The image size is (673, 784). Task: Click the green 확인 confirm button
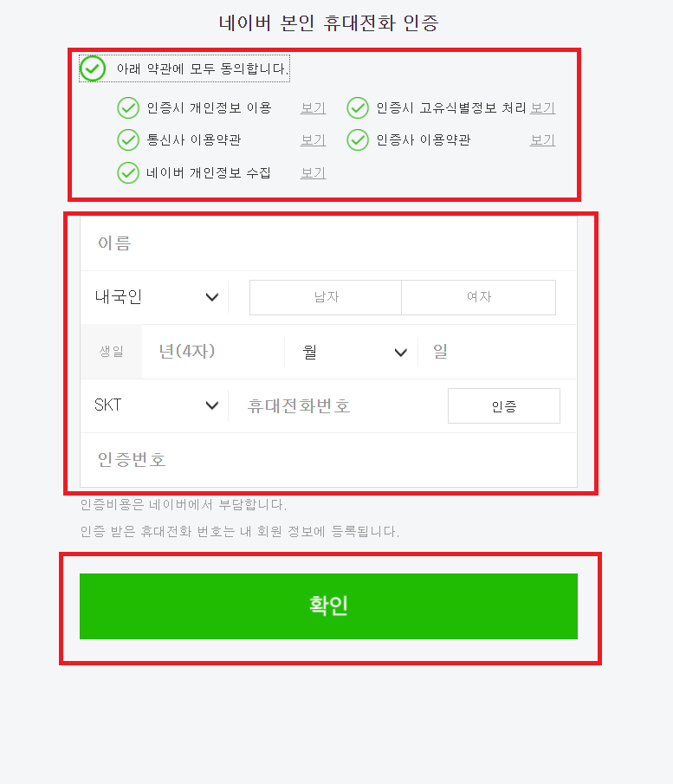pyautogui.click(x=328, y=606)
